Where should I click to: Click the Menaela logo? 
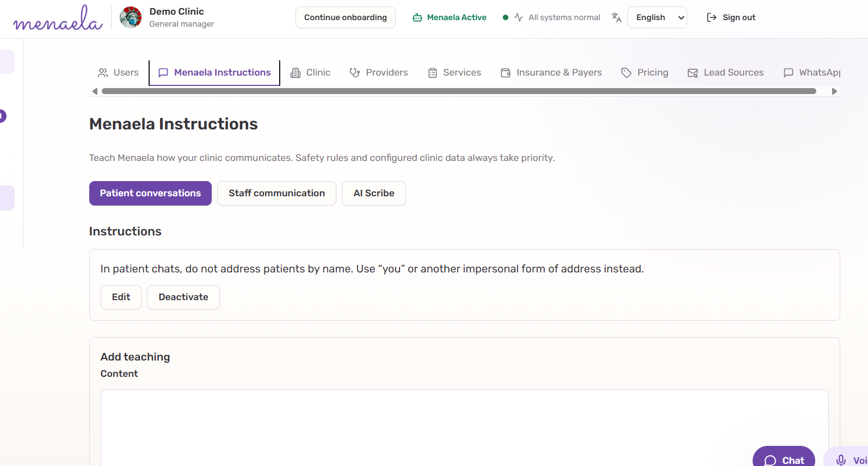(58, 18)
